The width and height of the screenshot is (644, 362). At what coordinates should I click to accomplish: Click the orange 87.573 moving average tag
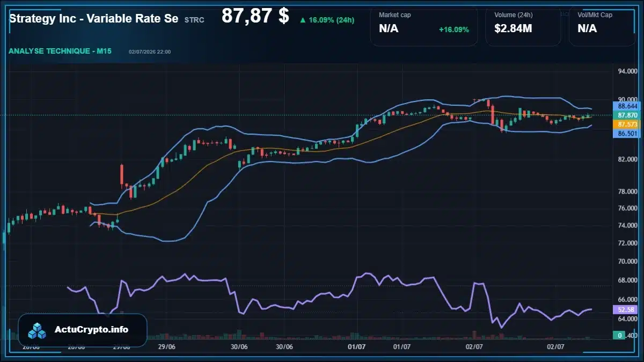626,123
